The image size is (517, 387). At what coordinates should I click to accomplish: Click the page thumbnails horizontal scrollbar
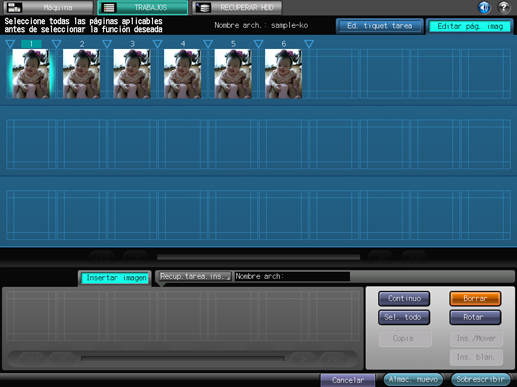click(x=258, y=257)
